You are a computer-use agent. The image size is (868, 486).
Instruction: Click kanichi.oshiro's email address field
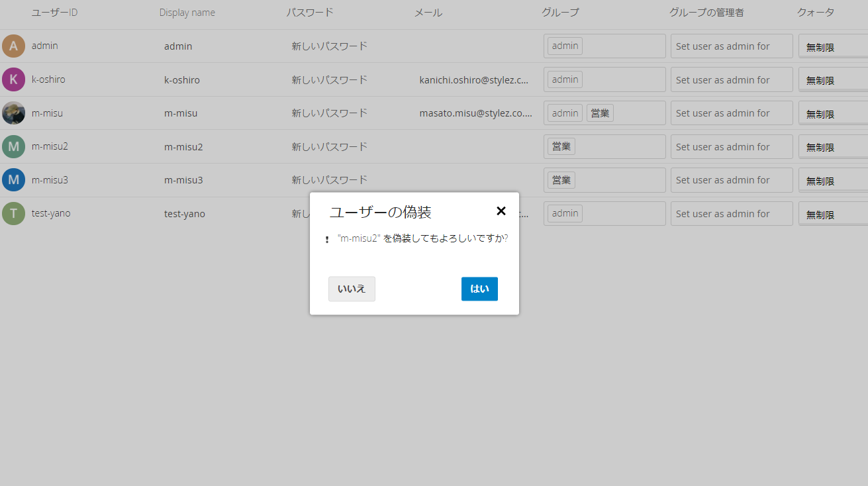point(473,79)
